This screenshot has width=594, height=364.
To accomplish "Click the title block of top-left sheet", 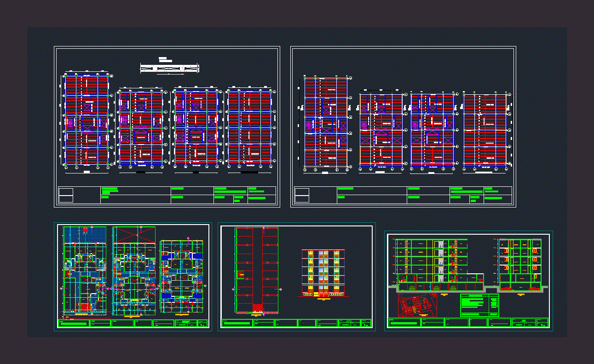I will tap(167, 195).
